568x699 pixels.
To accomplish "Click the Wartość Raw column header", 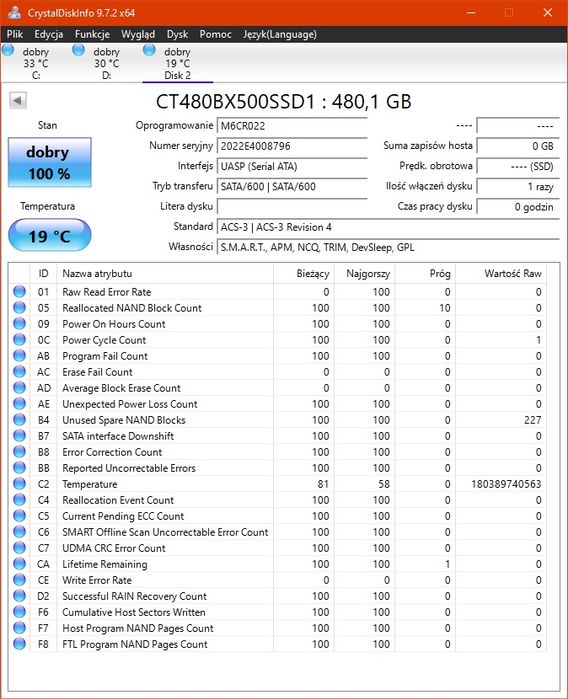I will point(501,273).
